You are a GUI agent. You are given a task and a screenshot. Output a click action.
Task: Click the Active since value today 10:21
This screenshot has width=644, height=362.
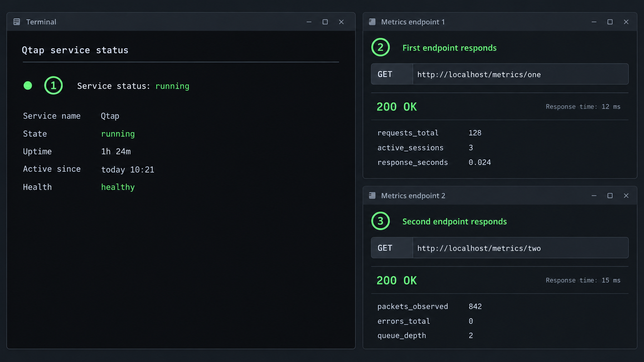[x=127, y=169]
